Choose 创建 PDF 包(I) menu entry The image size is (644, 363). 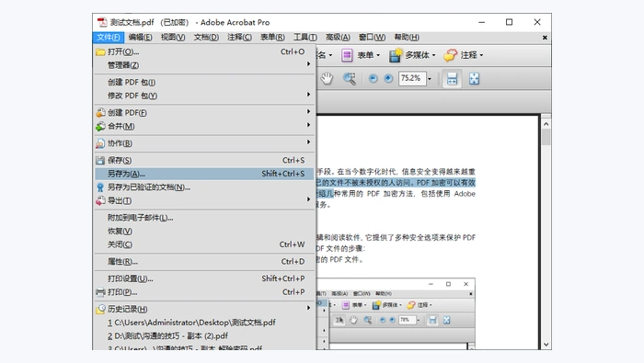pyautogui.click(x=204, y=83)
